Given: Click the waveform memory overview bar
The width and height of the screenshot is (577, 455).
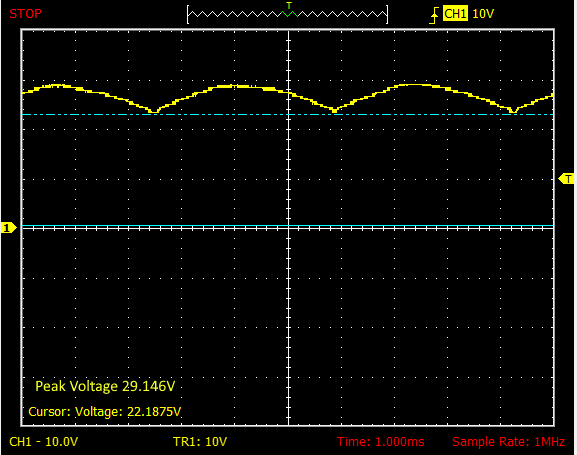Looking at the screenshot, I should [x=287, y=15].
